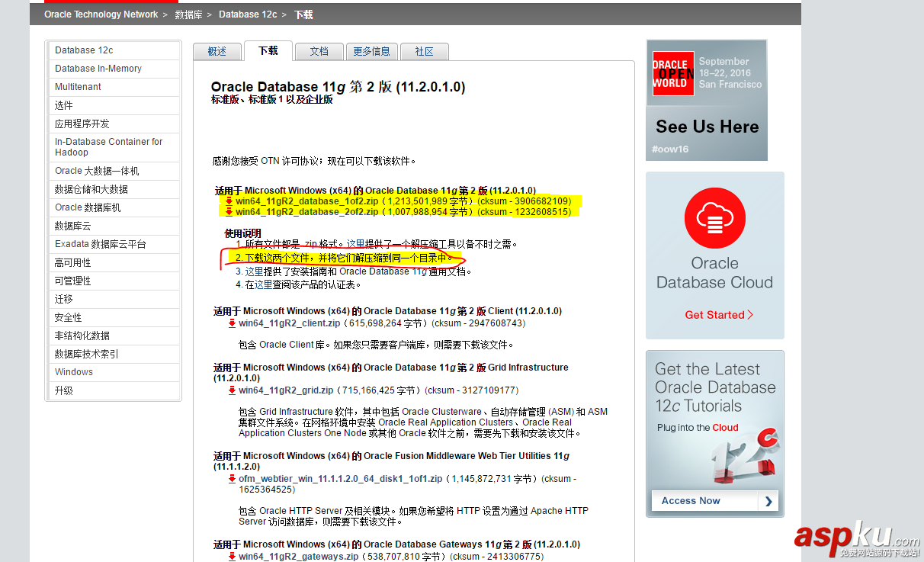The height and width of the screenshot is (562, 924).
Task: Click the Access Now button
Action: point(715,501)
